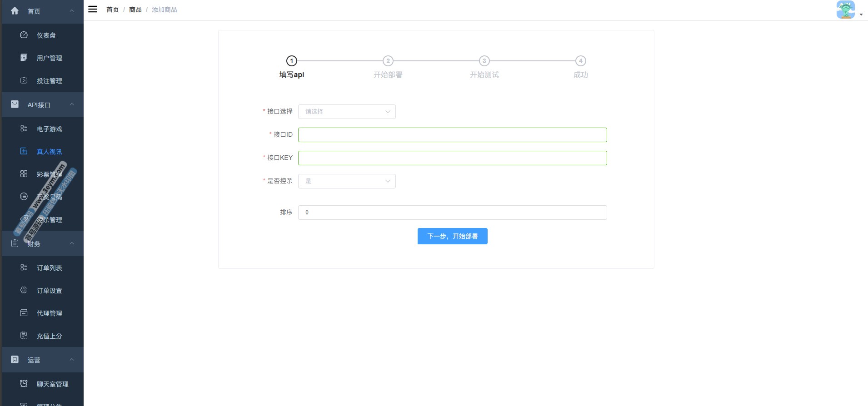Click the 用户管理 icon in sidebar
This screenshot has height=406, width=868.
pos(24,58)
